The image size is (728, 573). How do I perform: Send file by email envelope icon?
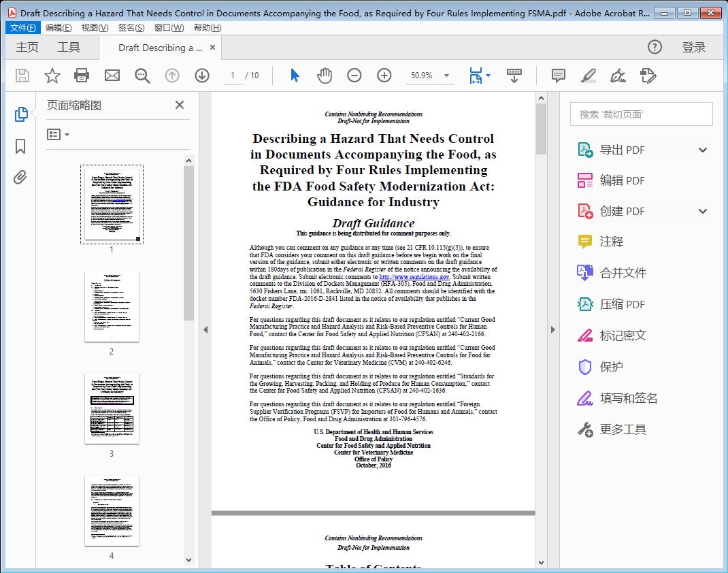pyautogui.click(x=112, y=76)
